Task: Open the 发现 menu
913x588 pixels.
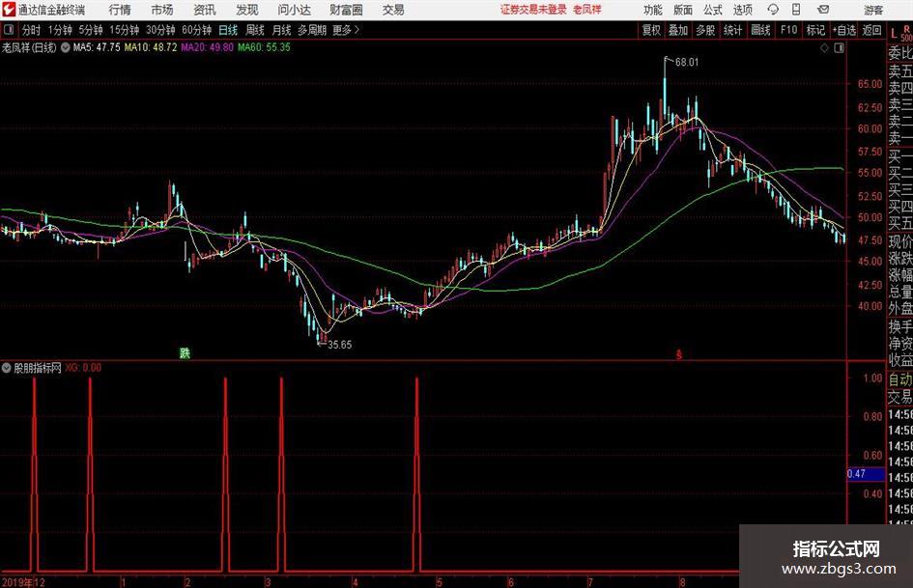Action: pos(247,10)
